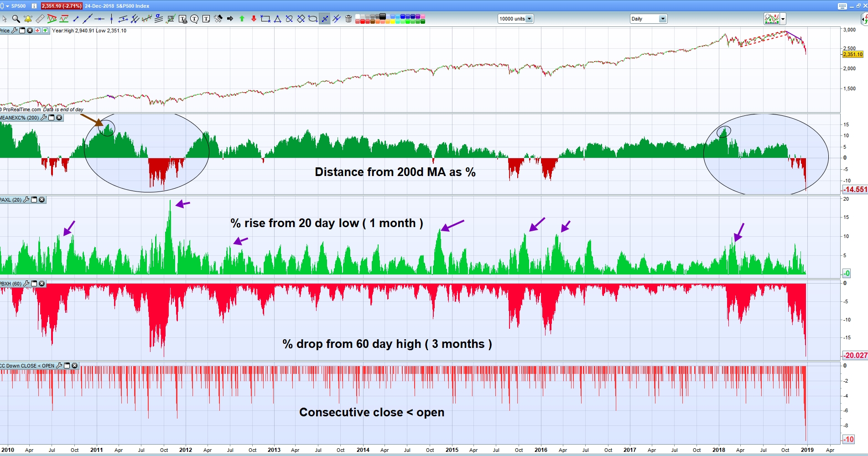The image size is (868, 456).
Task: Pick the vertical line drawing tool
Action: coord(111,19)
